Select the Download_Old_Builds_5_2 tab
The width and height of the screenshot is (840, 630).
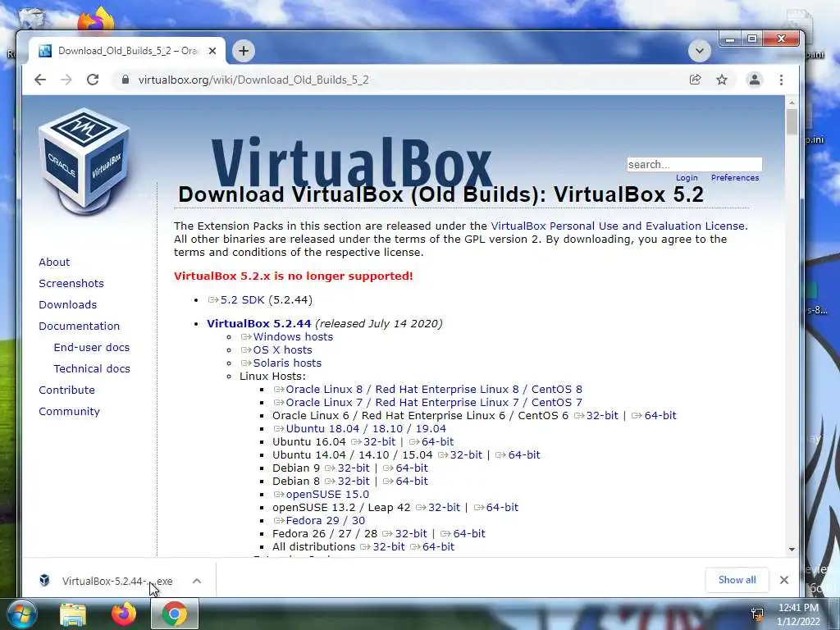126,51
